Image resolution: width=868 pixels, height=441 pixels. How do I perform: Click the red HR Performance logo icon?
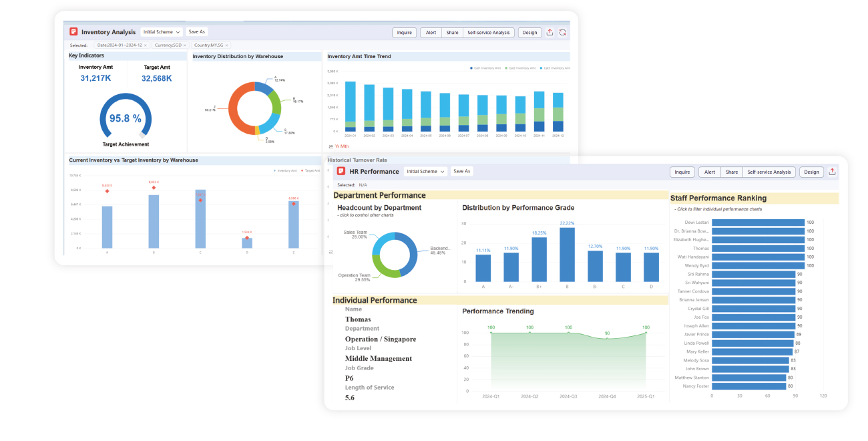click(x=341, y=171)
